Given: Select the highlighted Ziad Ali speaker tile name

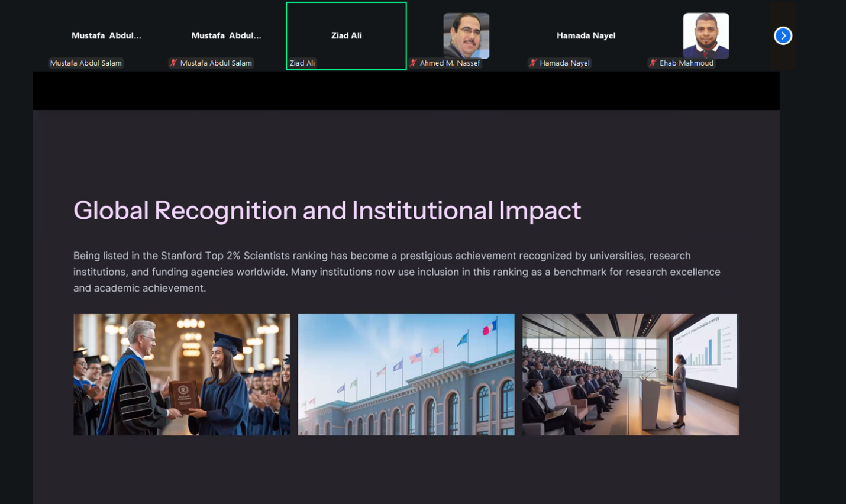Looking at the screenshot, I should point(347,35).
